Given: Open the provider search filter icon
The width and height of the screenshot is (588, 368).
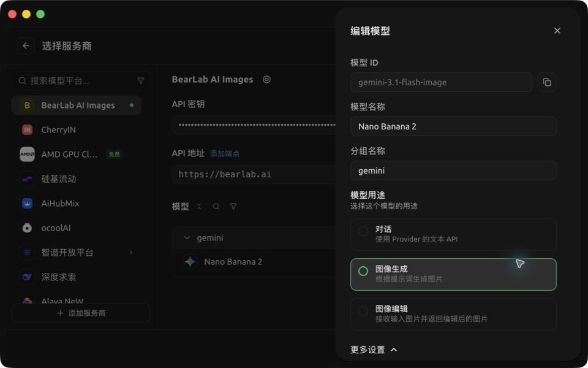Looking at the screenshot, I should (141, 81).
